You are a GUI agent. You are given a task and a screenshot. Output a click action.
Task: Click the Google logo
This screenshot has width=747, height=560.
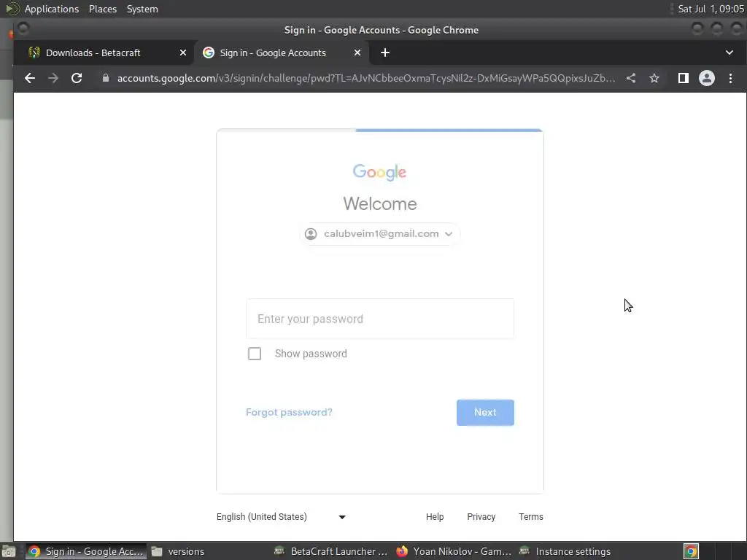pyautogui.click(x=379, y=172)
